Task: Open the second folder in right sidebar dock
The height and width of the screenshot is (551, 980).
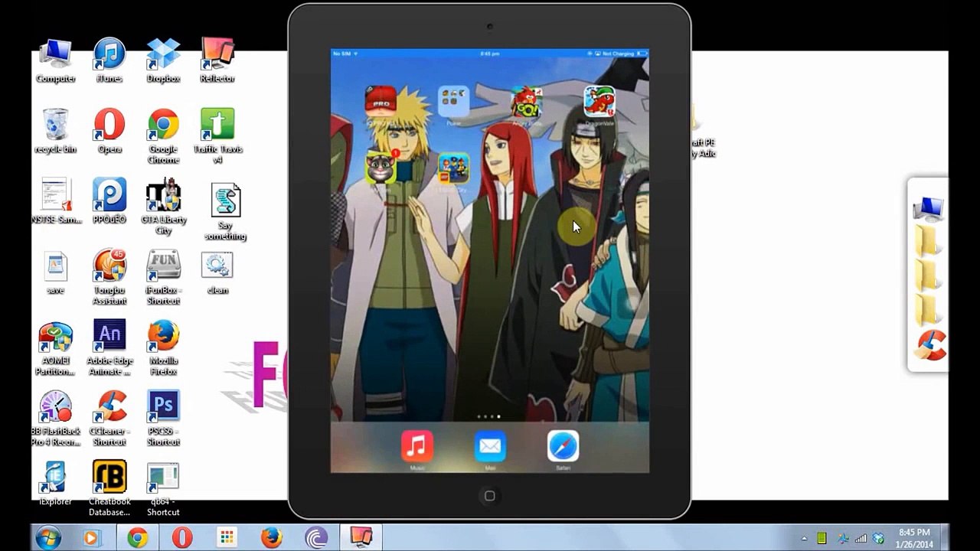Action: [x=927, y=275]
